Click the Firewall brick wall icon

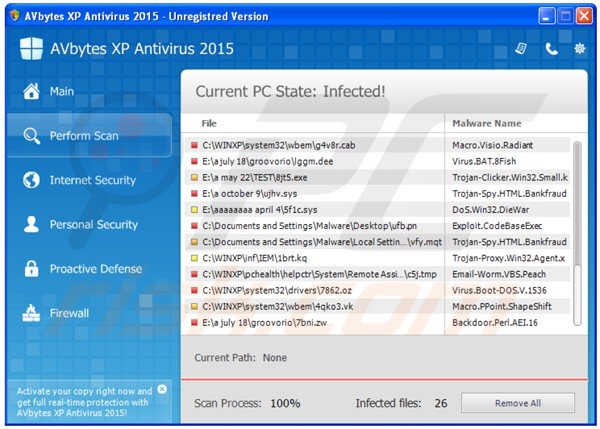point(31,313)
